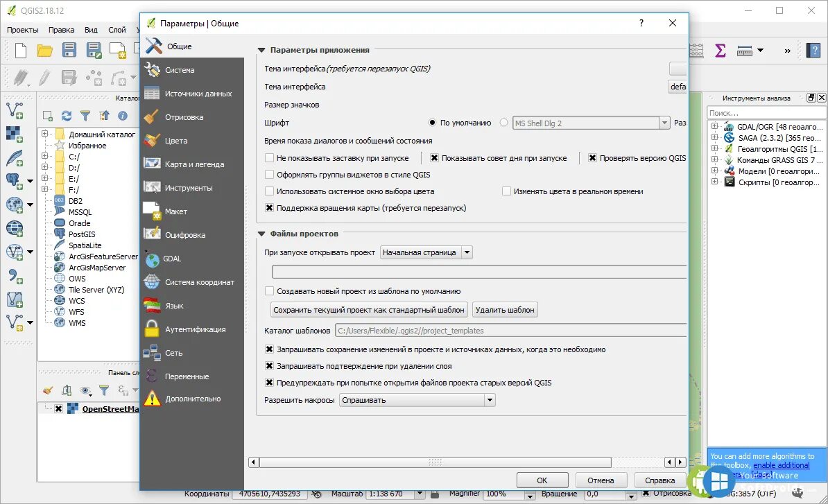Image resolution: width=828 pixels, height=504 pixels.
Task: Toggle Проверять версию QGIS checkbox
Action: point(592,158)
